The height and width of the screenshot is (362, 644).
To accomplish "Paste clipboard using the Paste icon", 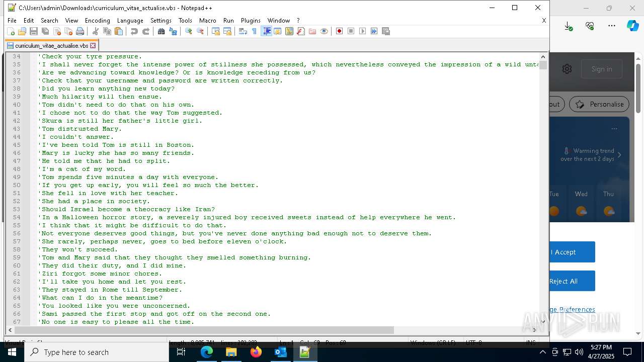I will click(x=119, y=31).
